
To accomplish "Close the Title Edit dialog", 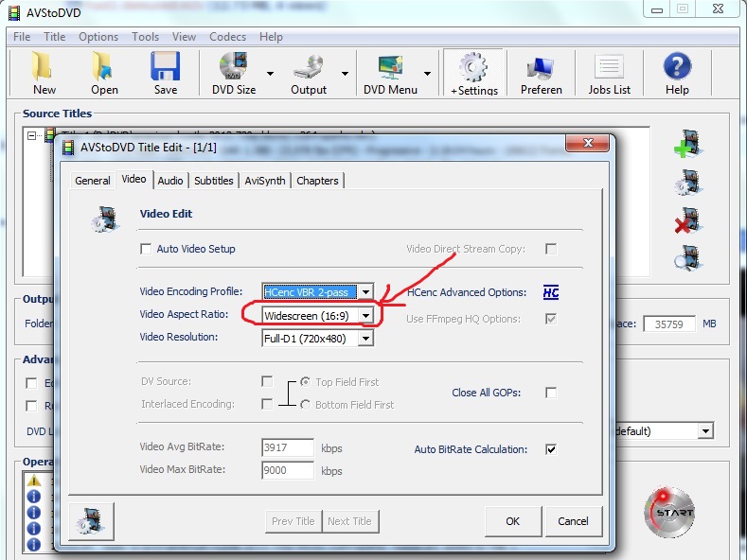I will coord(587,143).
